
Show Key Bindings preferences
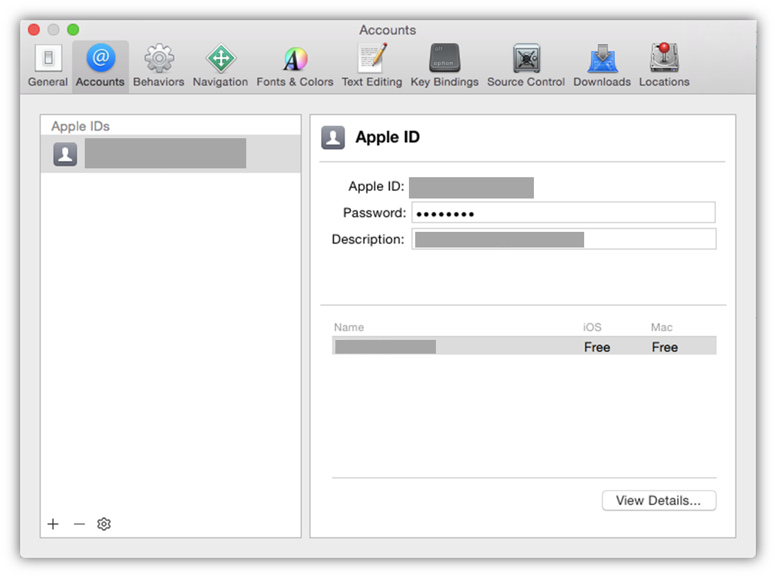coord(444,66)
